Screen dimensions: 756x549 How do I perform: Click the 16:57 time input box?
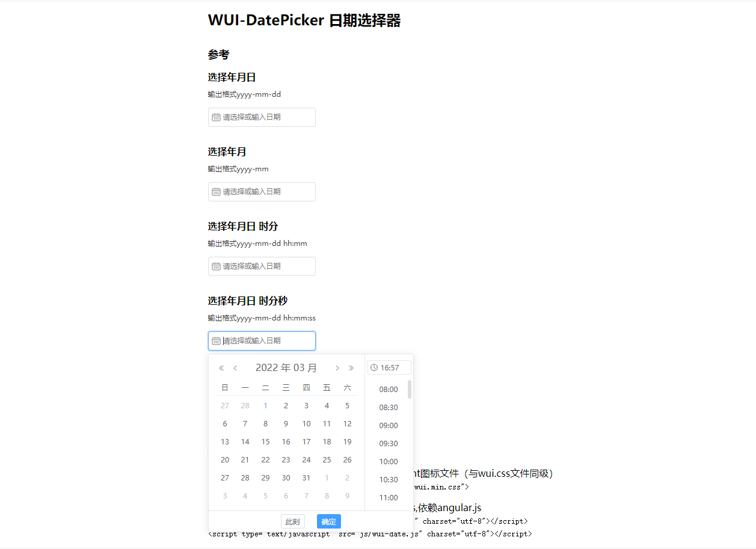[x=389, y=367]
